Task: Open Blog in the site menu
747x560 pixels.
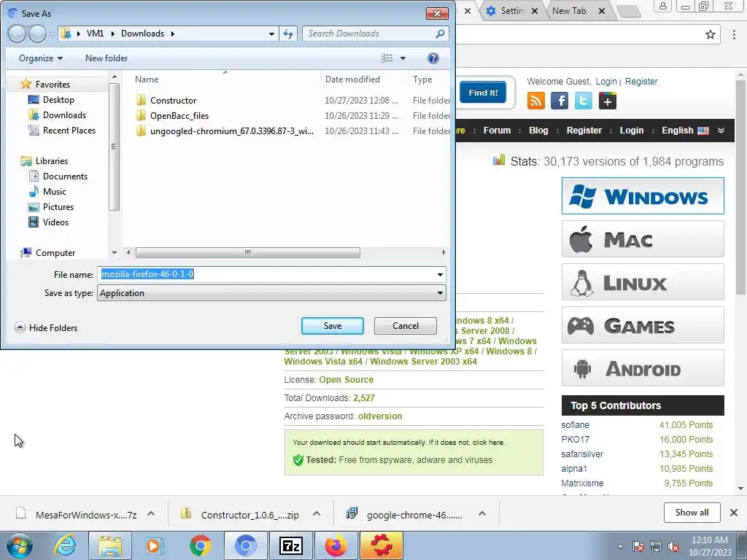Action: pyautogui.click(x=538, y=131)
